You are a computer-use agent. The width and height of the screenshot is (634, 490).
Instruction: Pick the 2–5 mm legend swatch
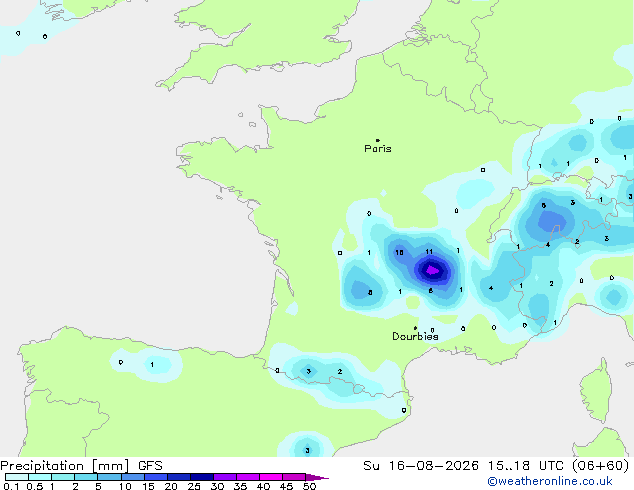(x=86, y=477)
